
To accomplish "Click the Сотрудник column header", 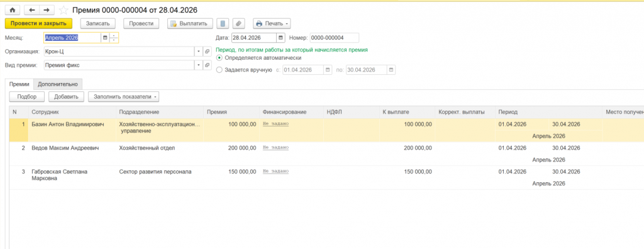I will coord(72,112).
